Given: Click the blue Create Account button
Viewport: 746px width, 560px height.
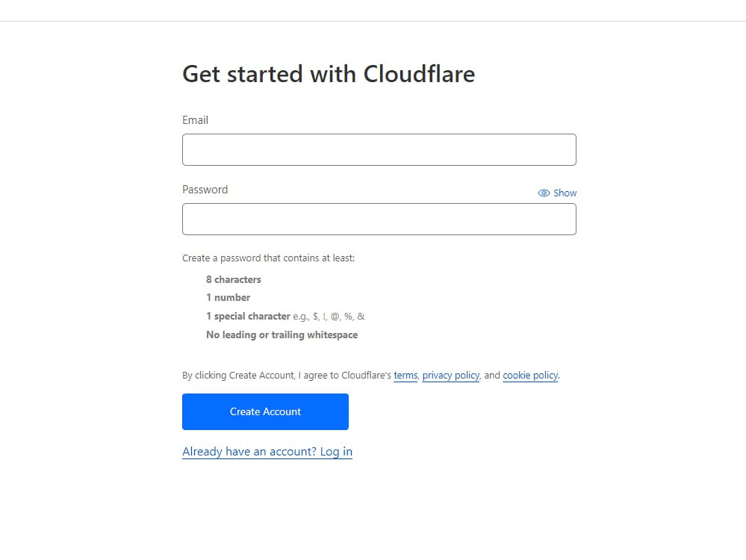Looking at the screenshot, I should point(266,411).
